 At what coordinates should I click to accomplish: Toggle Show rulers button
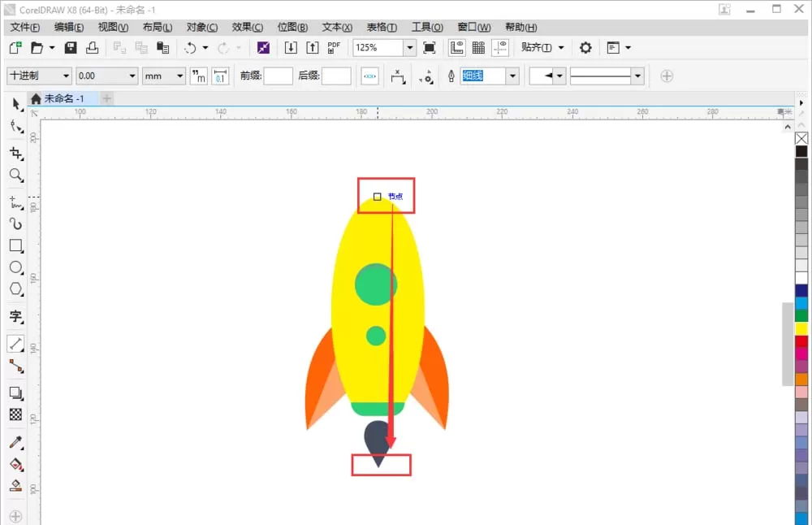click(456, 48)
